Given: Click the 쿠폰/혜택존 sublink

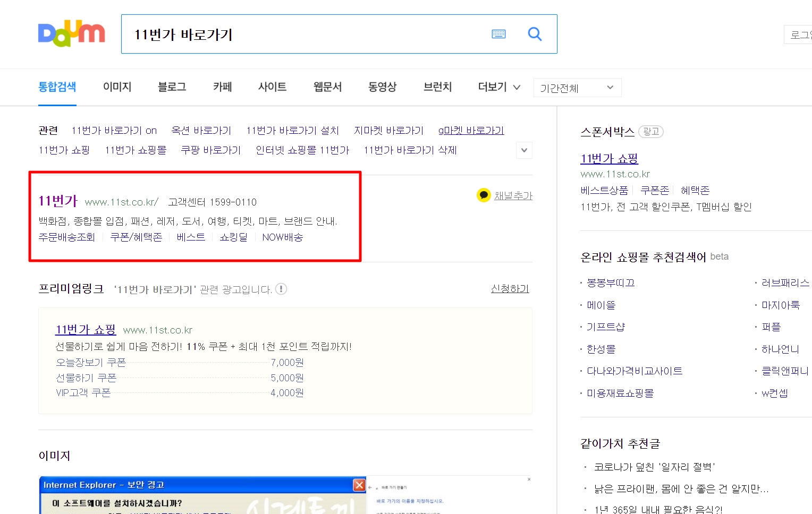Looking at the screenshot, I should [136, 237].
